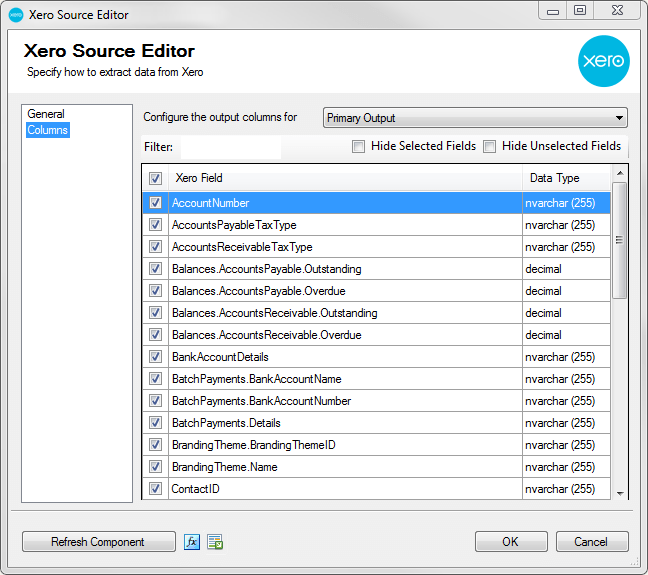Viewport: 648px width, 575px height.
Task: Open the expression fx editor icon
Action: coord(192,542)
